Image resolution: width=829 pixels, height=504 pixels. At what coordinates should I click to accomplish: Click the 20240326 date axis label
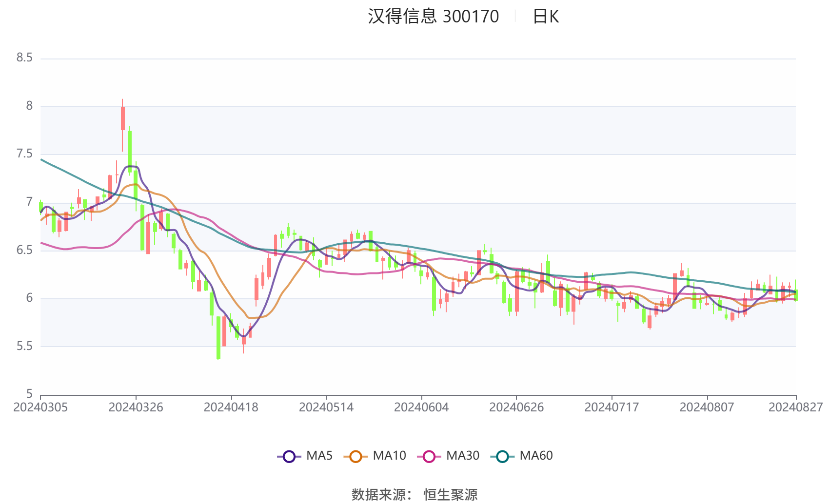[136, 407]
